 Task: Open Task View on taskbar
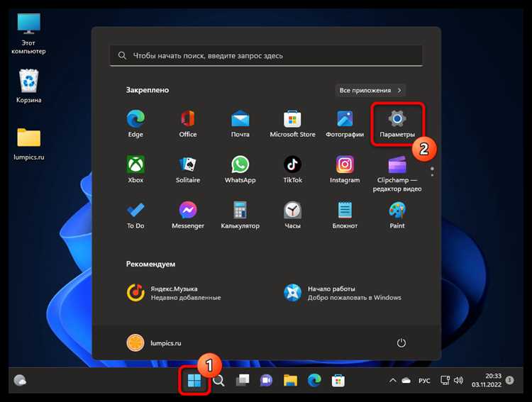pos(243,381)
